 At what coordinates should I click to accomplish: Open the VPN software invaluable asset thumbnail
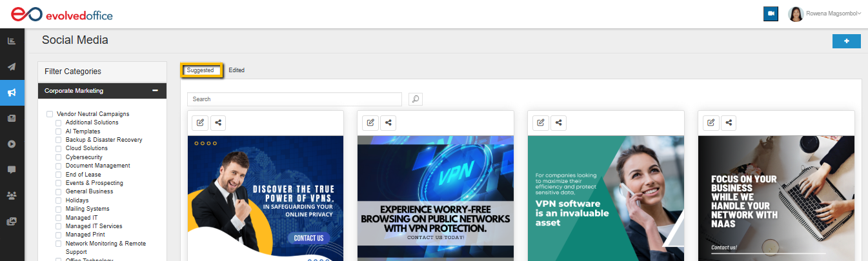click(x=606, y=198)
